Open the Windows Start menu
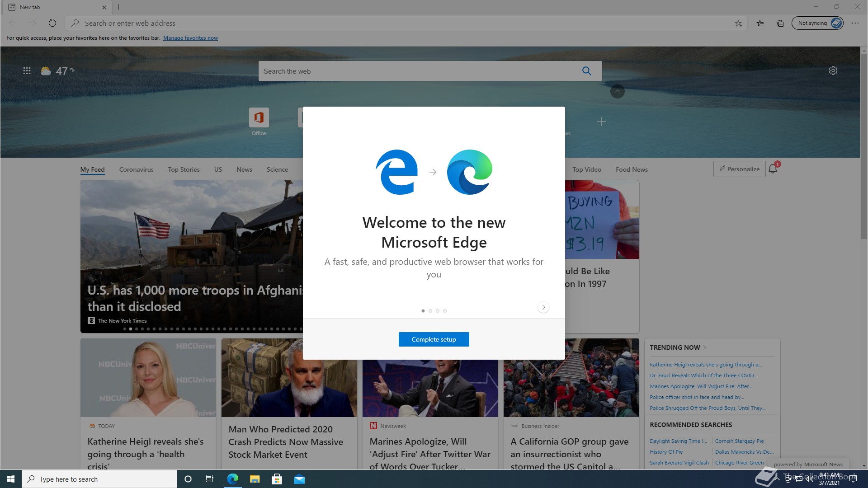The image size is (868, 488). point(11,479)
